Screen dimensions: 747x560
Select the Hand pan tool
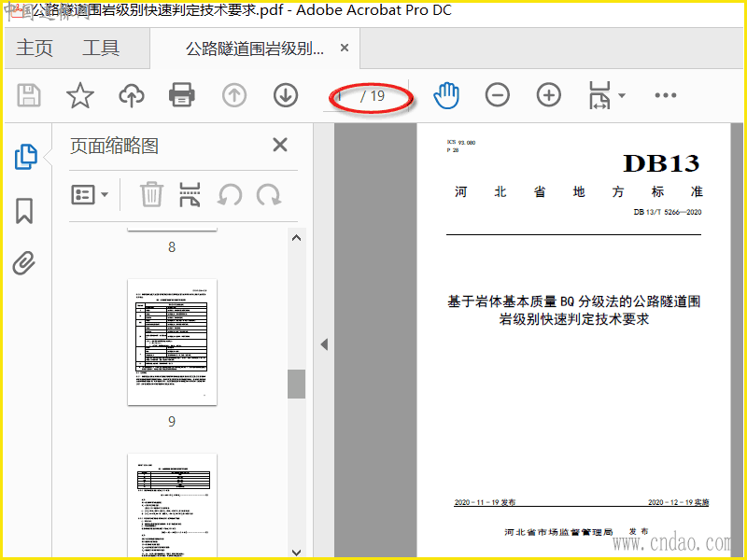(x=446, y=95)
